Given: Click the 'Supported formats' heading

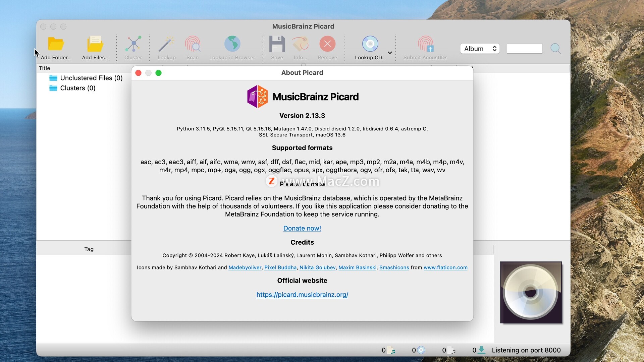Looking at the screenshot, I should coord(302,148).
